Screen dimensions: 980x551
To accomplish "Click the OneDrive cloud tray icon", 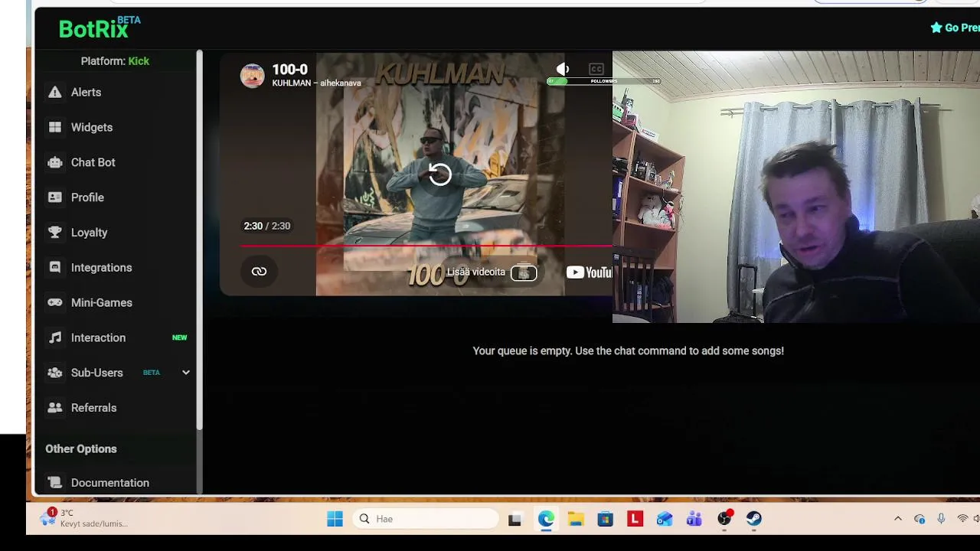I will (920, 519).
